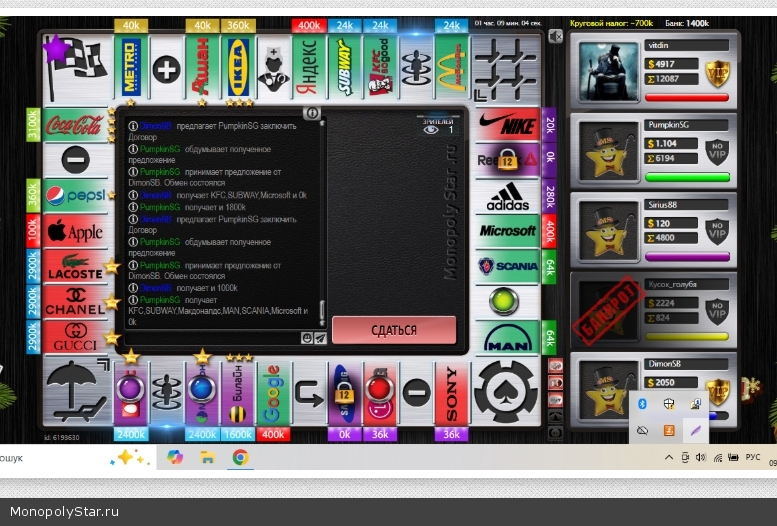Select the GUCCI property cell
Screen dimensions: 777x526
point(75,338)
